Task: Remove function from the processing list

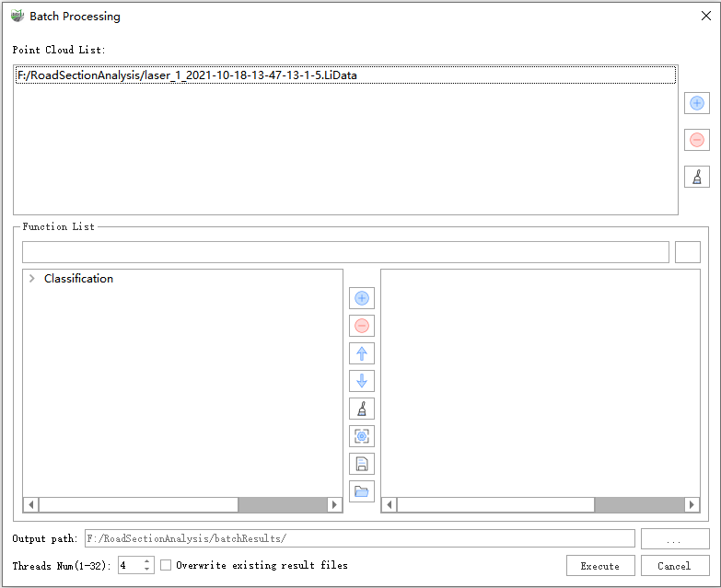Action: coord(362,326)
